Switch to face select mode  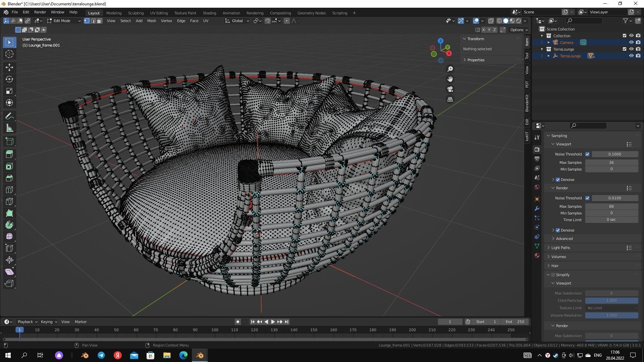click(x=100, y=21)
